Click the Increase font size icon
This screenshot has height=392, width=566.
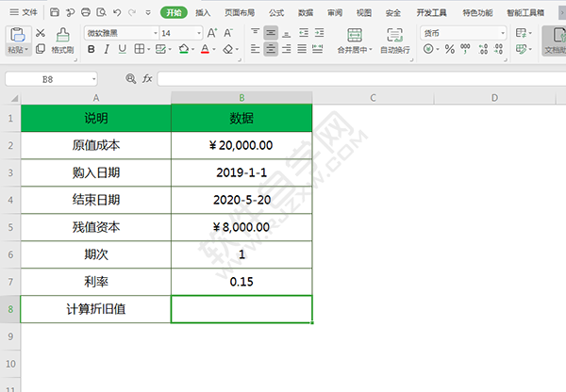click(212, 33)
